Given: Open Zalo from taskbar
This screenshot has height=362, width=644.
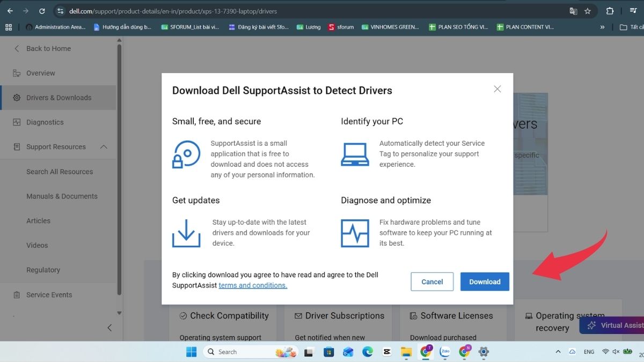Looking at the screenshot, I should 444,352.
